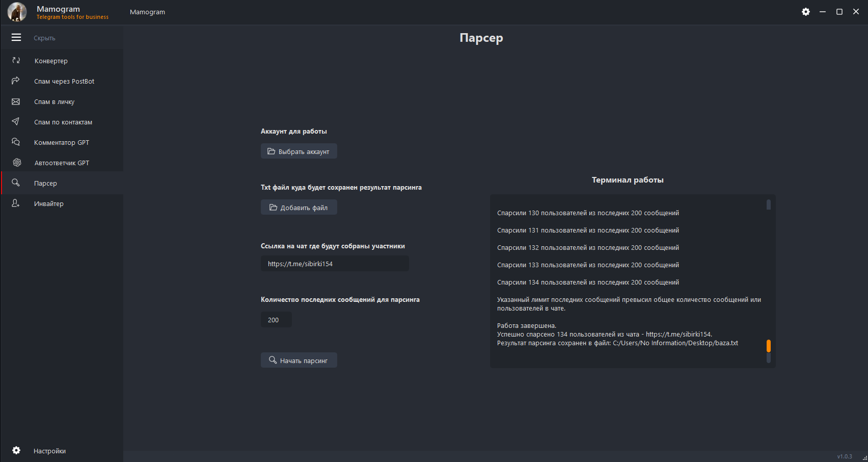Select the Спам через PostBot arrow icon
Image resolution: width=868 pixels, height=462 pixels.
click(x=16, y=81)
